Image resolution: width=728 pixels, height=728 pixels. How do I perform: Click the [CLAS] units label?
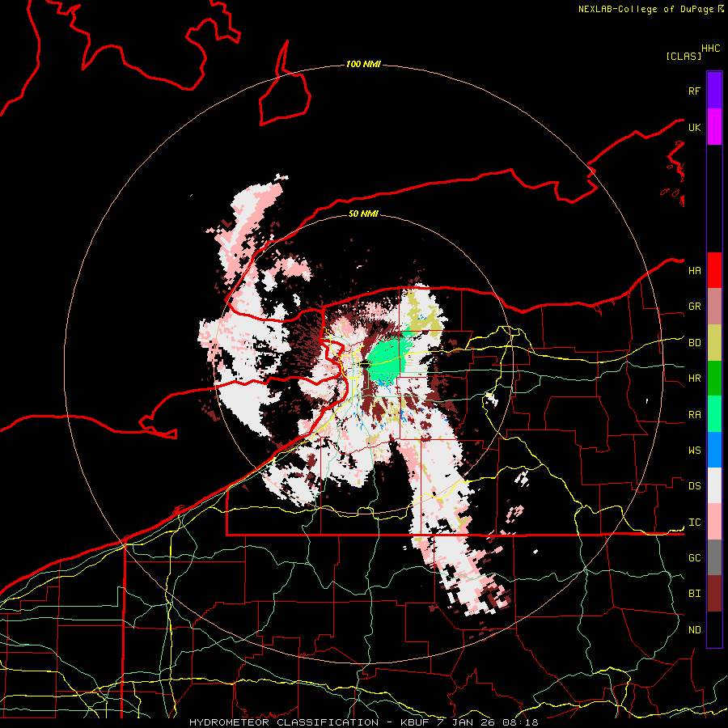click(684, 56)
